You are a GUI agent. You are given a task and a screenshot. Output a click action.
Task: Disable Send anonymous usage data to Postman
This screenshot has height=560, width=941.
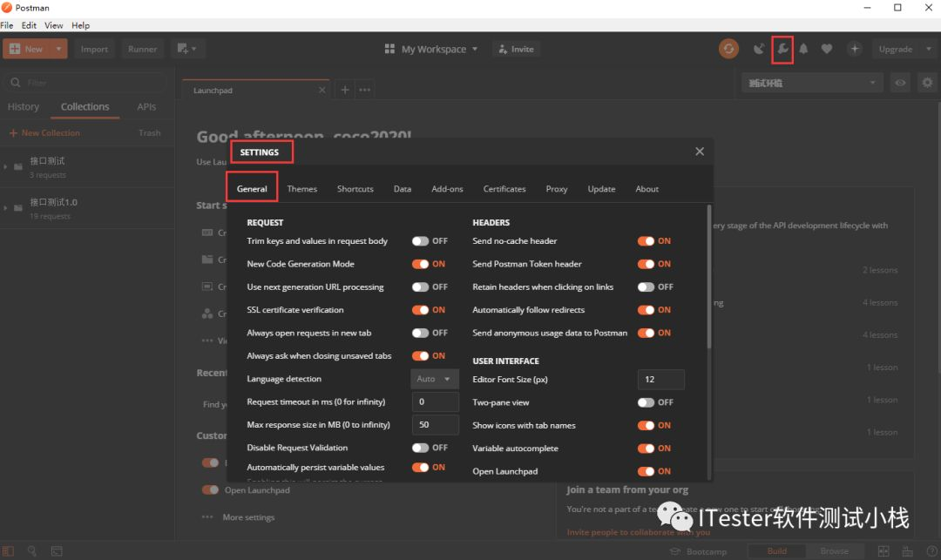coord(646,333)
